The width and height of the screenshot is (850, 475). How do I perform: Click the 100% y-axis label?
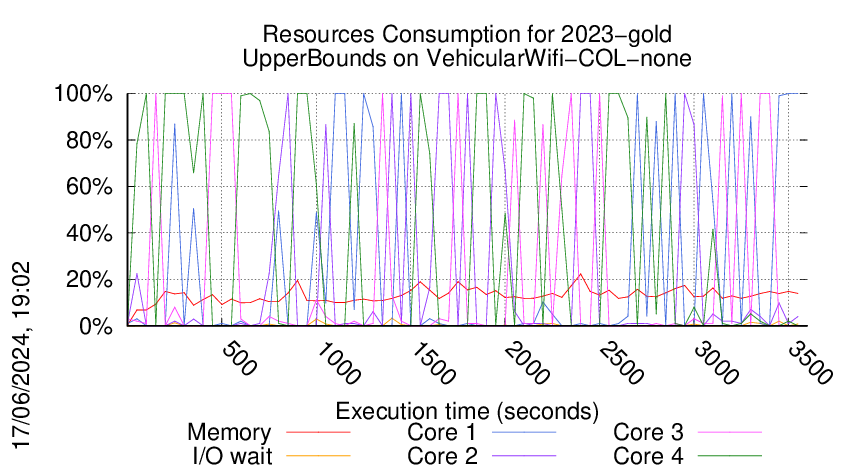[x=83, y=94]
